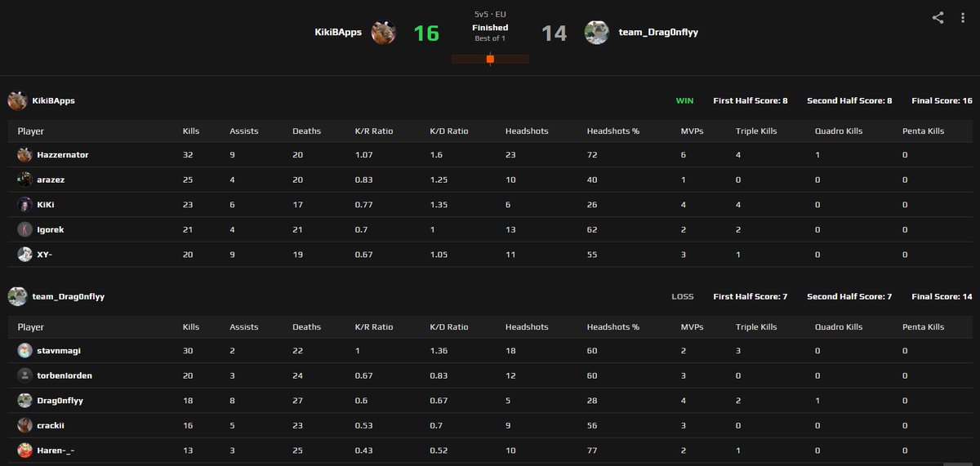Click Hazzernator's kills value 32
Viewport: 980px width, 466px height.
[187, 154]
